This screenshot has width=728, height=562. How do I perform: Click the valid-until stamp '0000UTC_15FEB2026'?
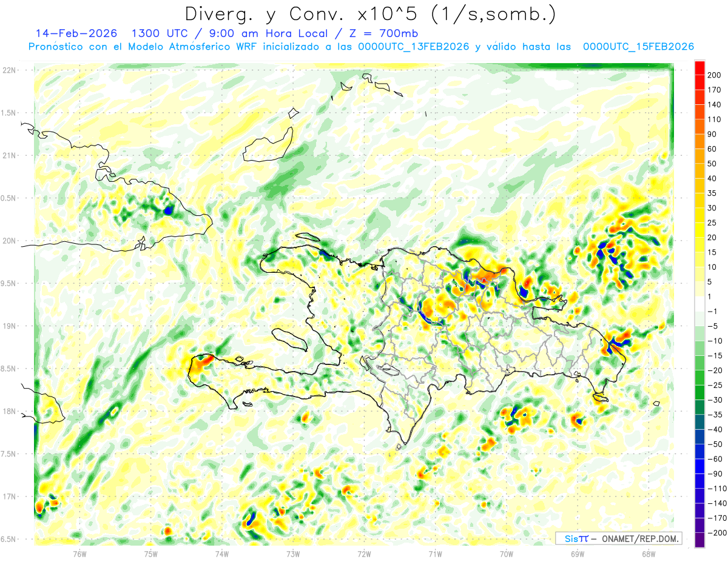click(638, 47)
